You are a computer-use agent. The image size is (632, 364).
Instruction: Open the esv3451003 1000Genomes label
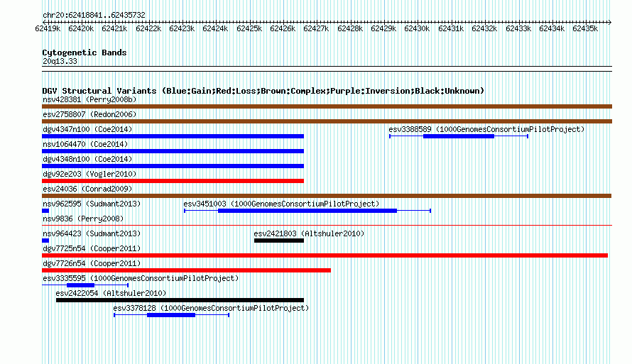(x=281, y=204)
